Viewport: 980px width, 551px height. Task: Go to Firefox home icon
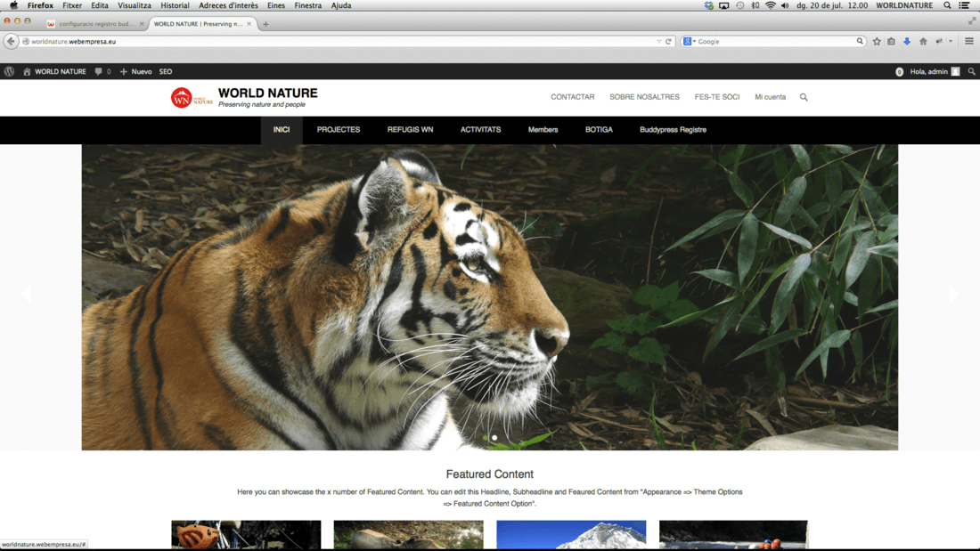point(923,41)
